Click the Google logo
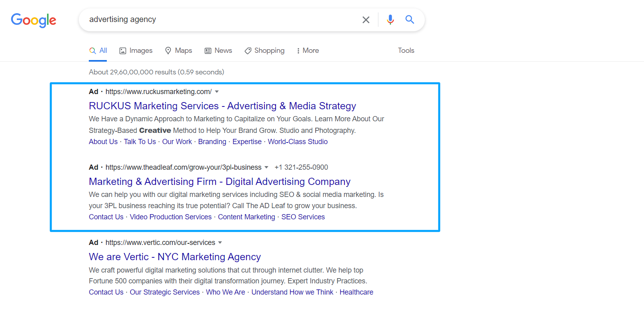Screen dimensions: 644x309 tap(34, 20)
